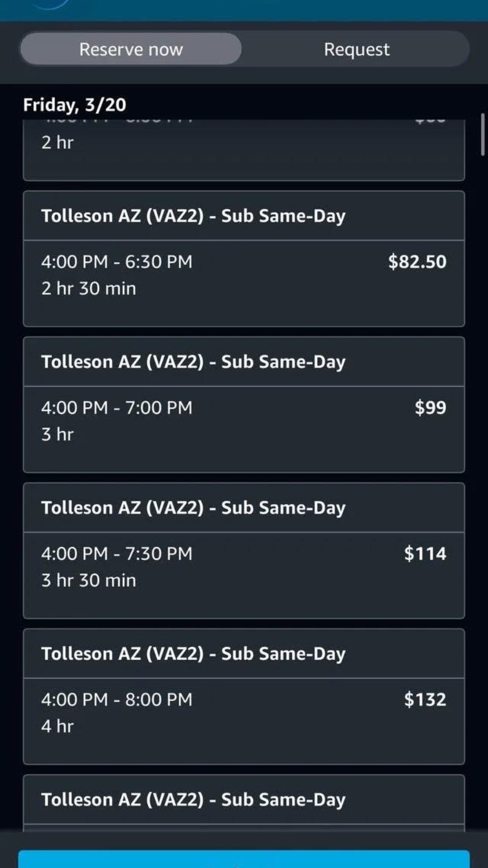The width and height of the screenshot is (488, 868).
Task: Tap the blue button at the bottom
Action: click(x=244, y=859)
